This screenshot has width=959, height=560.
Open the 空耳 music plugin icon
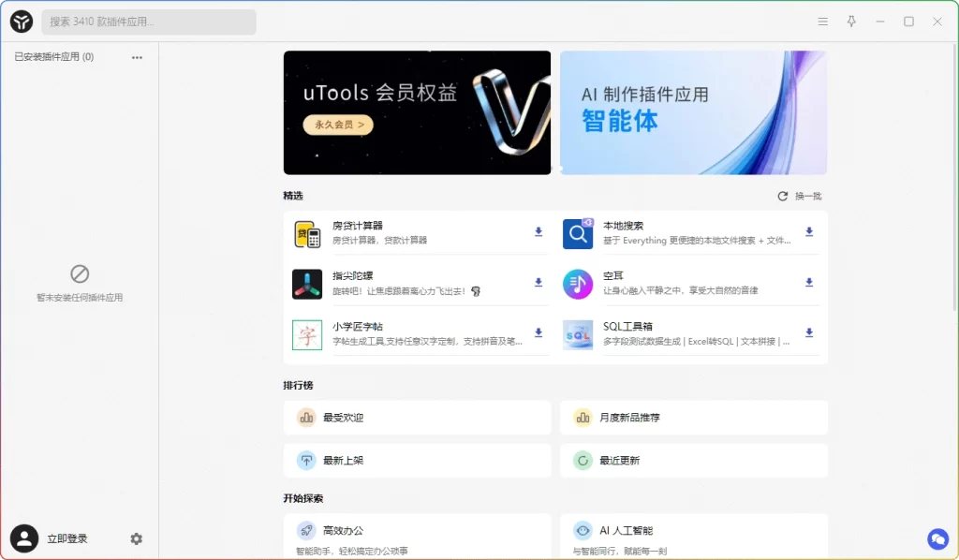pyautogui.click(x=578, y=283)
